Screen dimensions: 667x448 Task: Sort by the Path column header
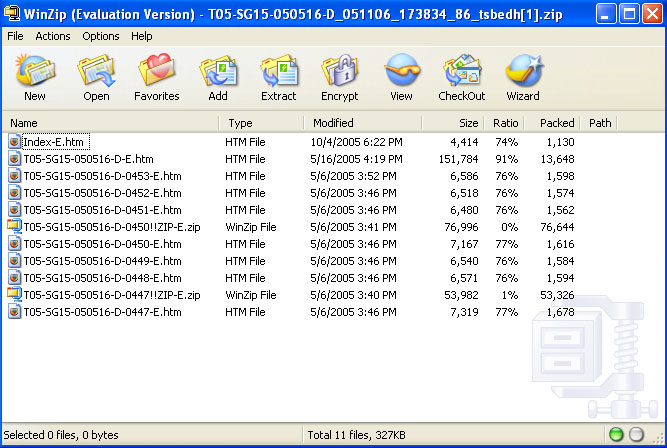click(x=599, y=123)
